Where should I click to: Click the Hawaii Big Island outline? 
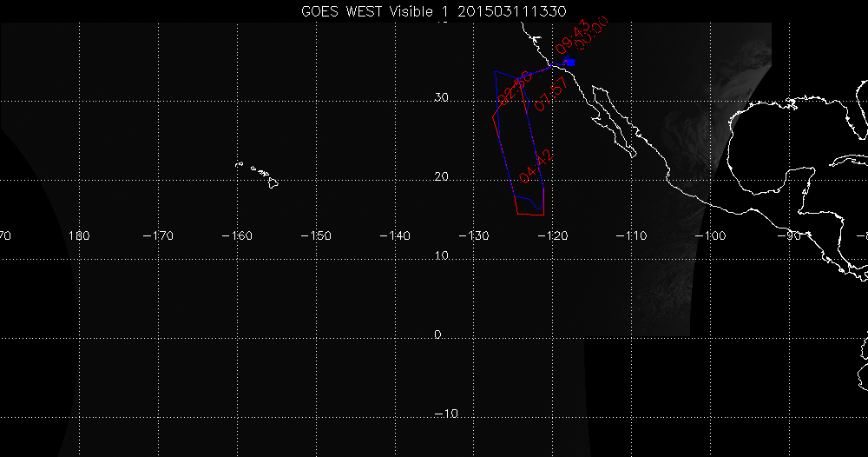click(273, 183)
